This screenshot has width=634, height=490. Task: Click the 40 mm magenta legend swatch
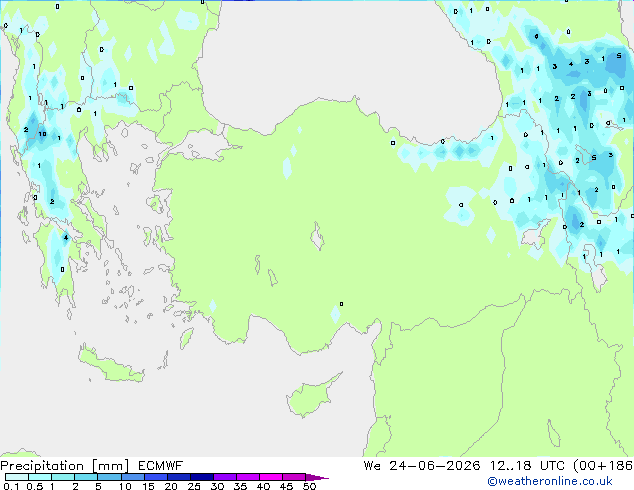click(x=271, y=477)
